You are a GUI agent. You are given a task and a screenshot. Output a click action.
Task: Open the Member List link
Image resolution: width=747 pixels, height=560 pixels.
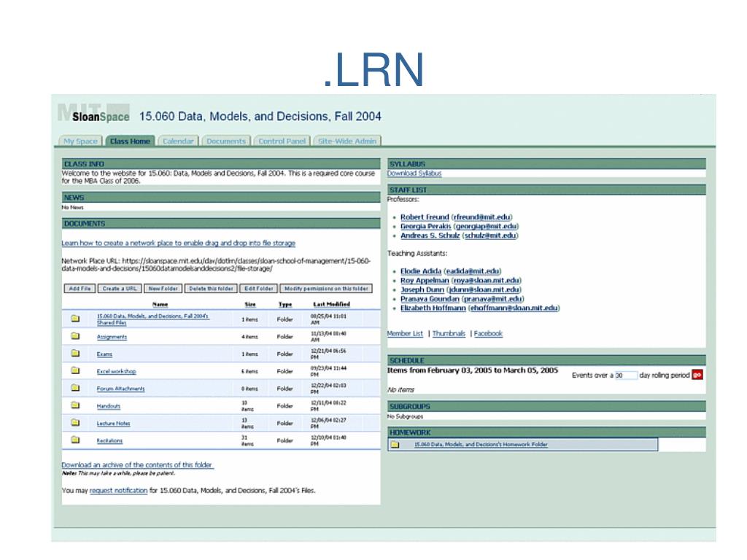click(405, 333)
